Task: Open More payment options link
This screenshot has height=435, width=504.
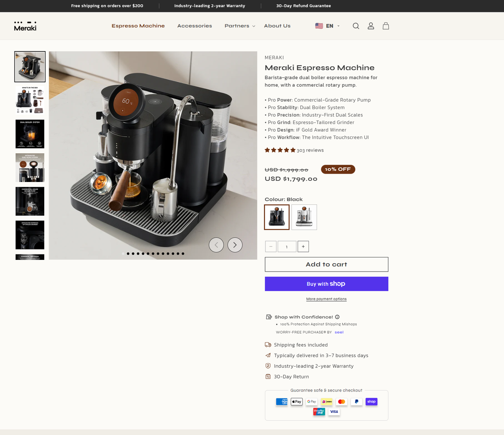Action: 326,299
